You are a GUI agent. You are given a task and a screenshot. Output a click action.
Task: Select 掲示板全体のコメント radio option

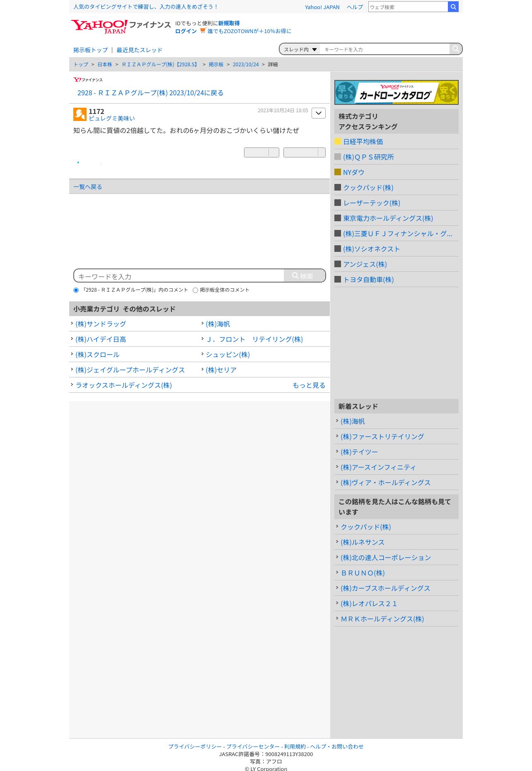(x=195, y=290)
